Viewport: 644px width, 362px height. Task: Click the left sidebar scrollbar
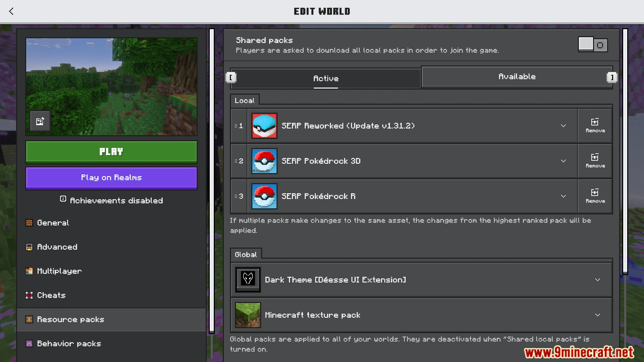point(212,180)
